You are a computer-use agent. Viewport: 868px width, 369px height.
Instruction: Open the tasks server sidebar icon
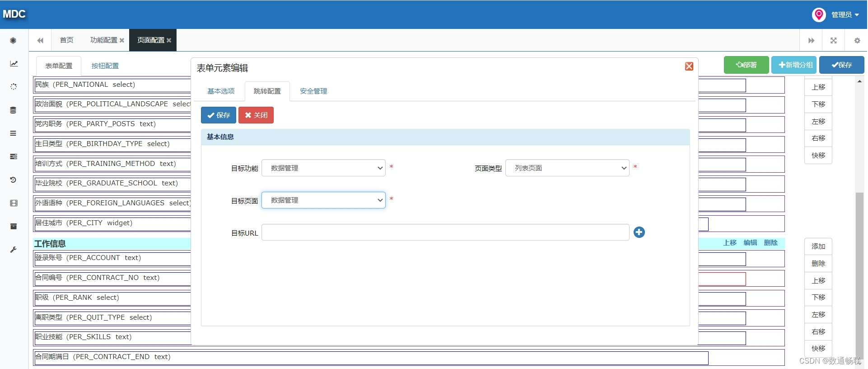(x=14, y=156)
